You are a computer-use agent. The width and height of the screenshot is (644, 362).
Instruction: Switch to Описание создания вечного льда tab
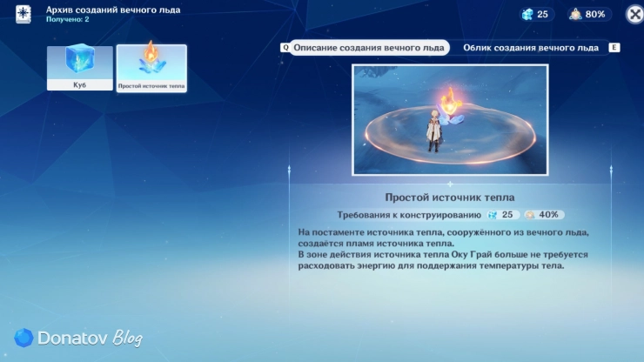click(369, 48)
